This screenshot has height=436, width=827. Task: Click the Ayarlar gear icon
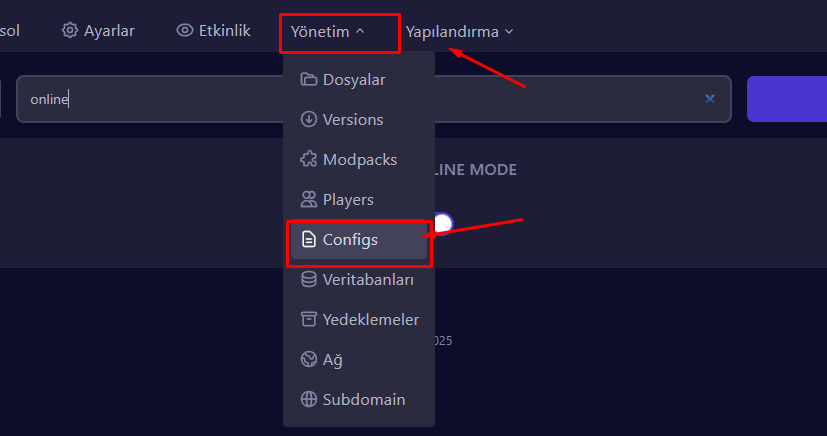(70, 31)
